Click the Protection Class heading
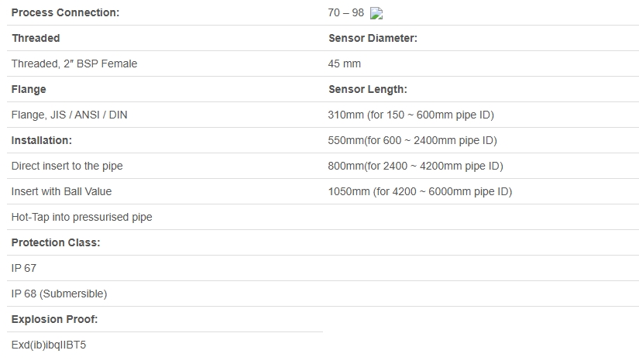The height and width of the screenshot is (364, 639). point(56,242)
